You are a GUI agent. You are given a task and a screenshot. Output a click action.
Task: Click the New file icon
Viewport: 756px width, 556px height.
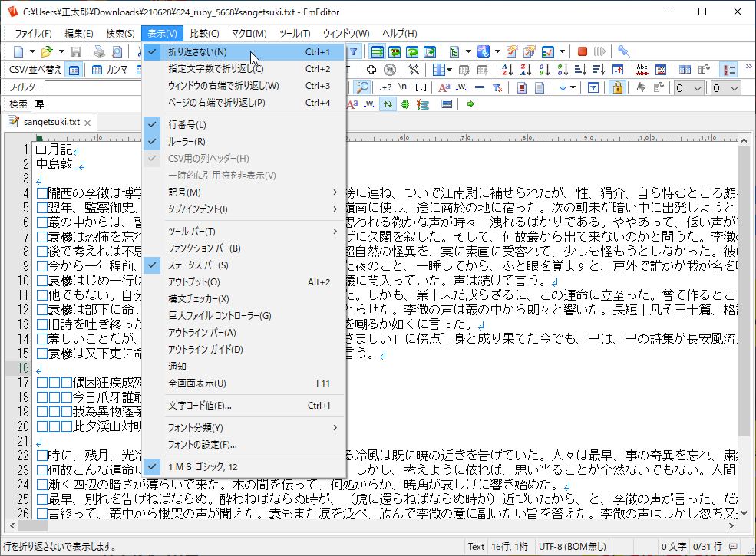click(18, 51)
